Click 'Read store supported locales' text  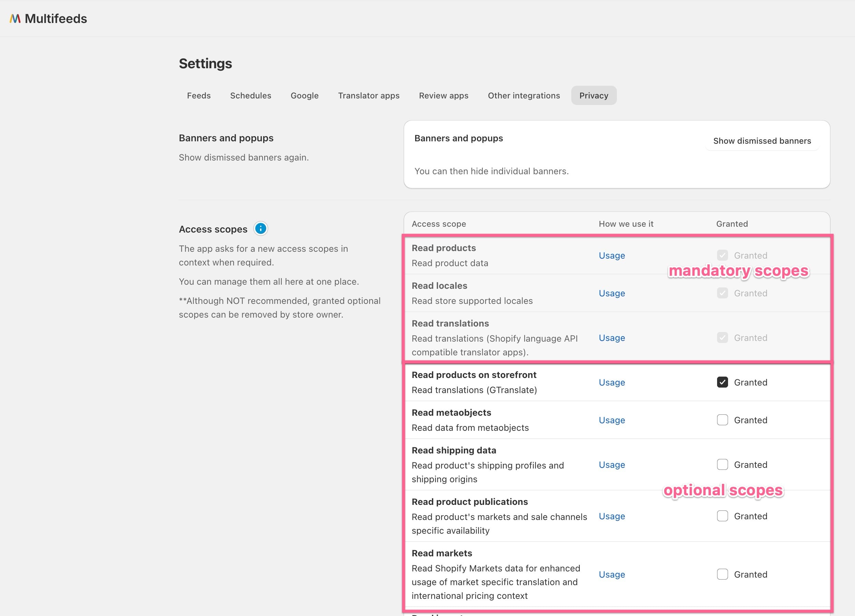tap(472, 301)
